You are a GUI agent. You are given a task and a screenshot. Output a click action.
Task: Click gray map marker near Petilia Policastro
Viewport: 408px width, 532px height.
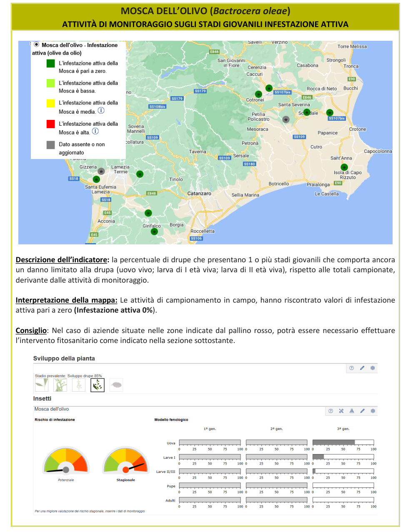tap(286, 119)
